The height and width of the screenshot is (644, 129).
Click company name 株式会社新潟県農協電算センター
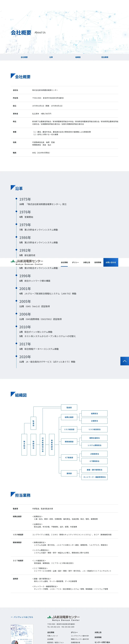[45, 90]
